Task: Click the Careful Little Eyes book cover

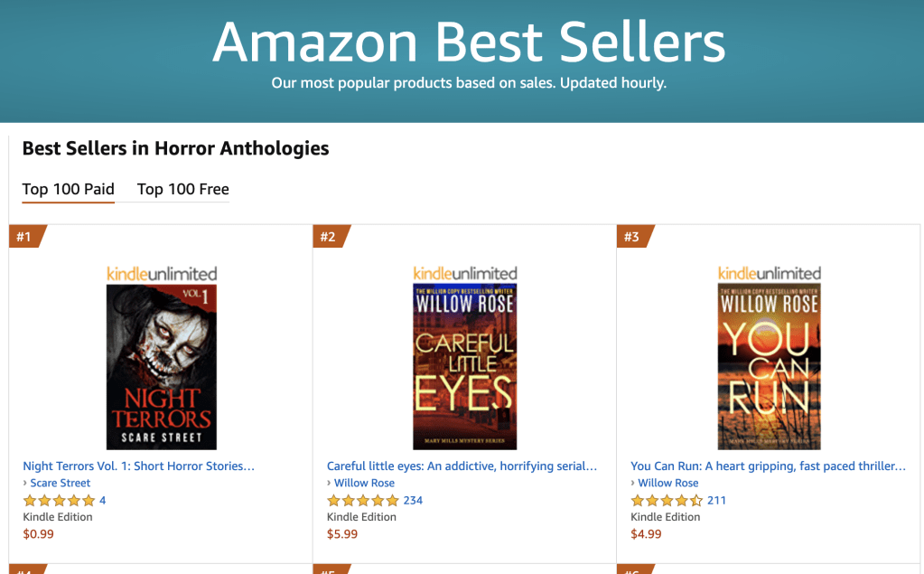Action: 465,367
